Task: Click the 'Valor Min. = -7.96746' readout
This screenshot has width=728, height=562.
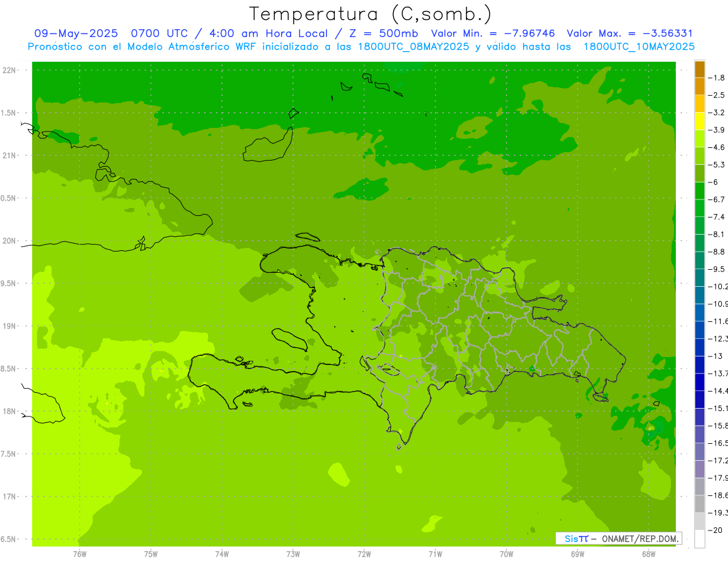Action: (493, 33)
